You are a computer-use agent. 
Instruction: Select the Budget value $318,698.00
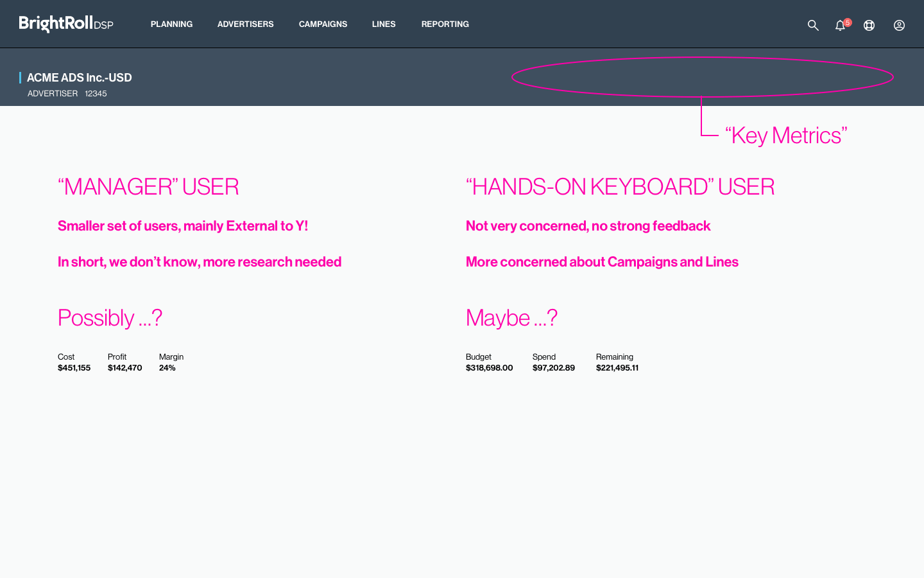(x=490, y=367)
